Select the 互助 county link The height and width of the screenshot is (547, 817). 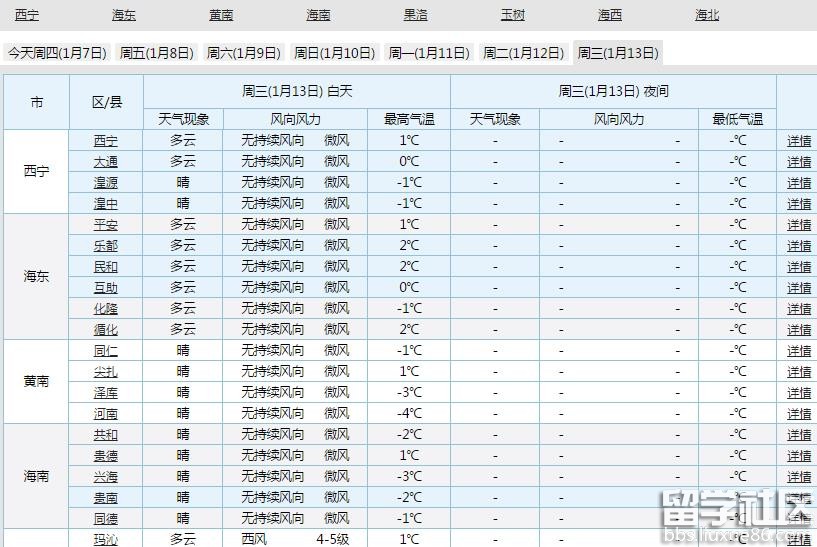point(105,288)
